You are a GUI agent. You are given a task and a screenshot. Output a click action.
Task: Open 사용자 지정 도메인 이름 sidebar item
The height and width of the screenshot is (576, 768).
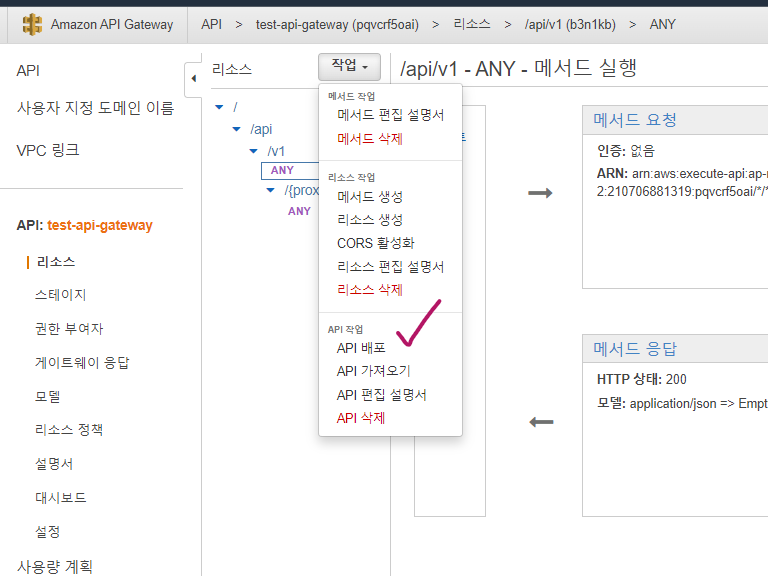point(96,108)
